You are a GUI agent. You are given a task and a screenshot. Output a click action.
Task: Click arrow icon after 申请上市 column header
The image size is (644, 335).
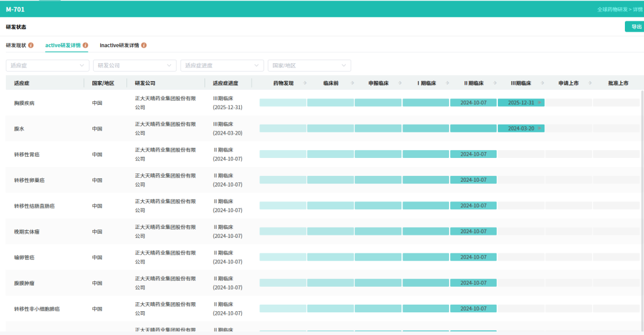coord(590,83)
